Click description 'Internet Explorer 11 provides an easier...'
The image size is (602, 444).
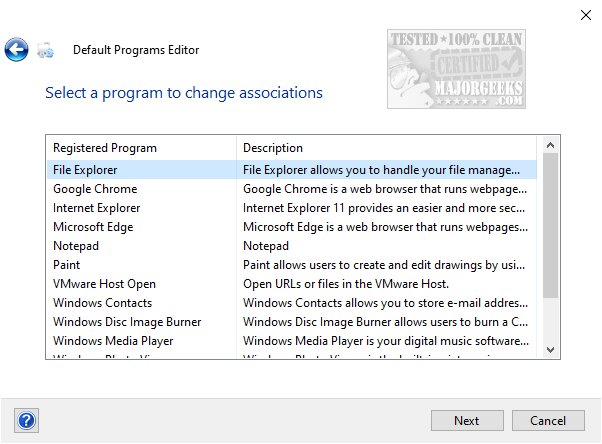point(384,208)
